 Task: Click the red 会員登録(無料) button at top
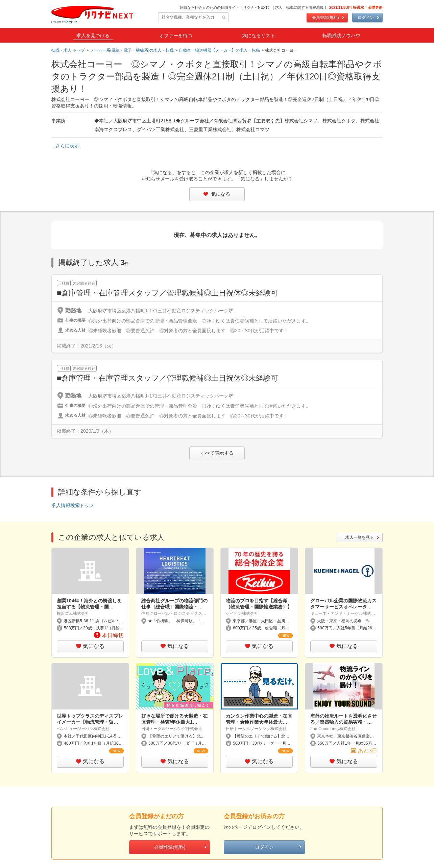tap(327, 18)
